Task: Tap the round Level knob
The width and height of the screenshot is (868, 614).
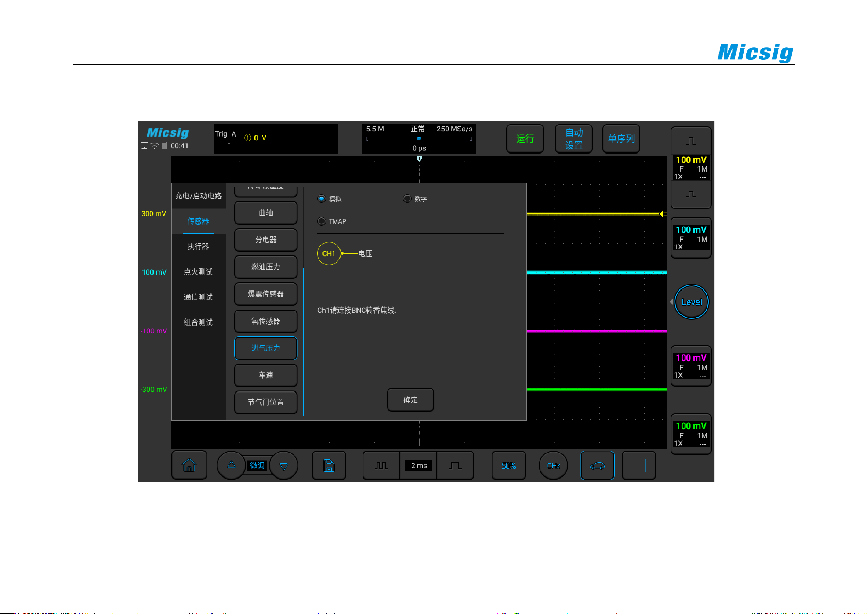Action: point(691,302)
